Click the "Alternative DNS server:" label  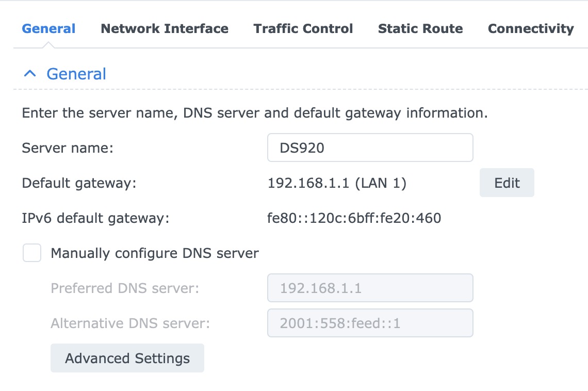pos(130,323)
